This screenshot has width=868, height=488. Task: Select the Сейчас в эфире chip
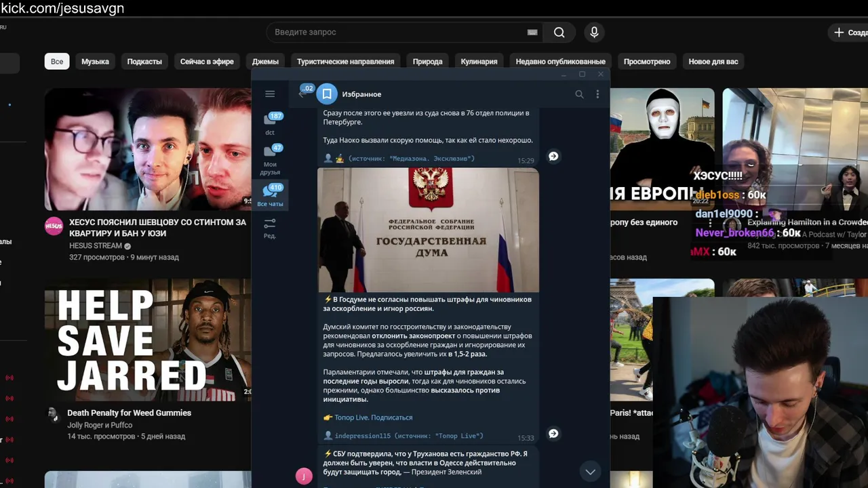[x=207, y=61]
